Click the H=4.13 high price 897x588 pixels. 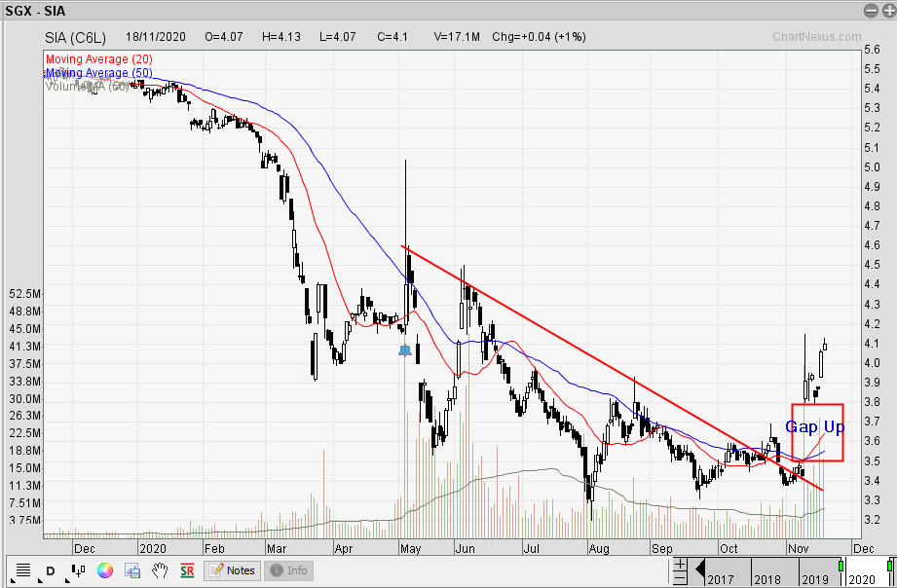coord(280,37)
